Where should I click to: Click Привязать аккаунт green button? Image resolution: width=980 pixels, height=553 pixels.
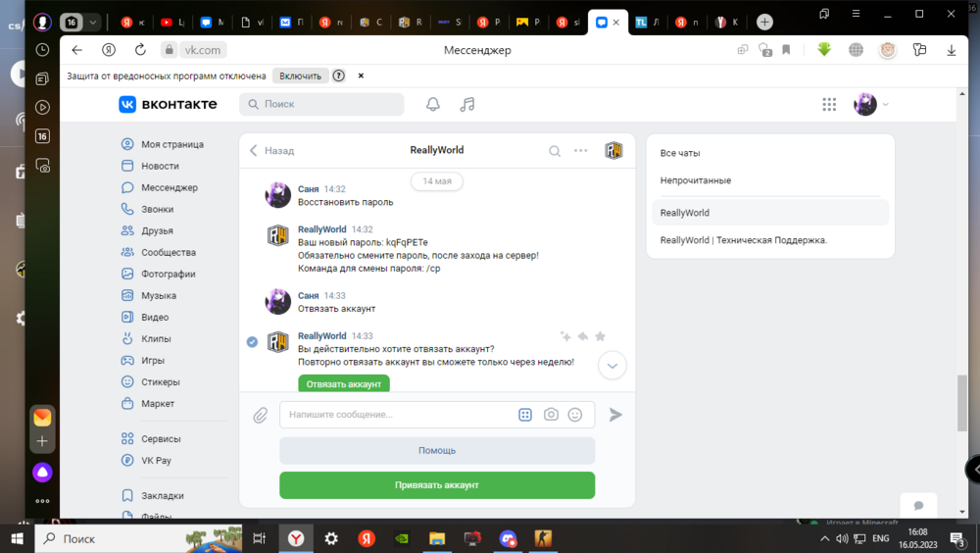[437, 485]
